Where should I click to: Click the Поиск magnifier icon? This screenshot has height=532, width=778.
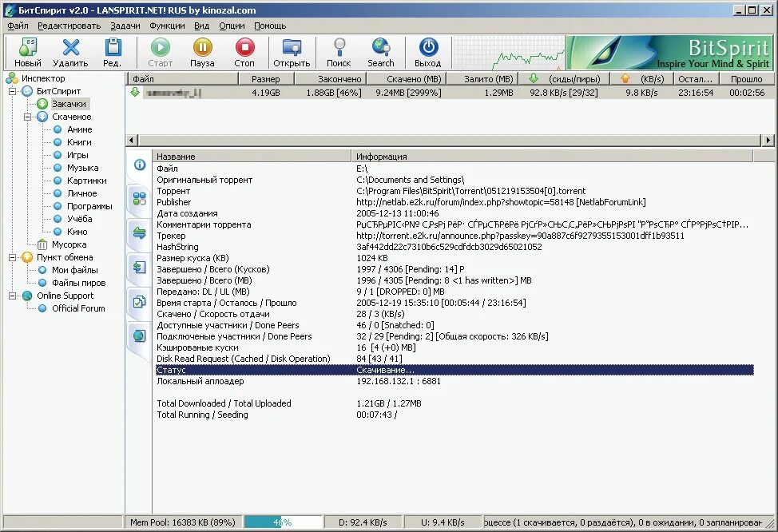click(x=339, y=52)
